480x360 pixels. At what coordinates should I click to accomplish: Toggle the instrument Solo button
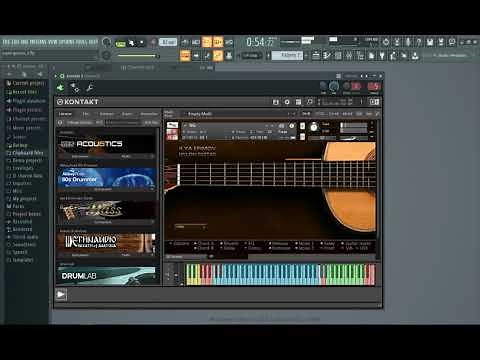[302, 126]
